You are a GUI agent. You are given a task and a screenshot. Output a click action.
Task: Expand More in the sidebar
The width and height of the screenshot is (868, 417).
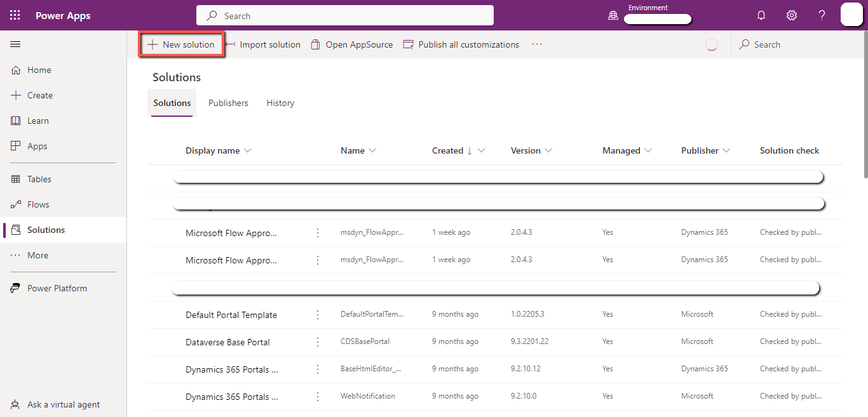tap(64, 255)
